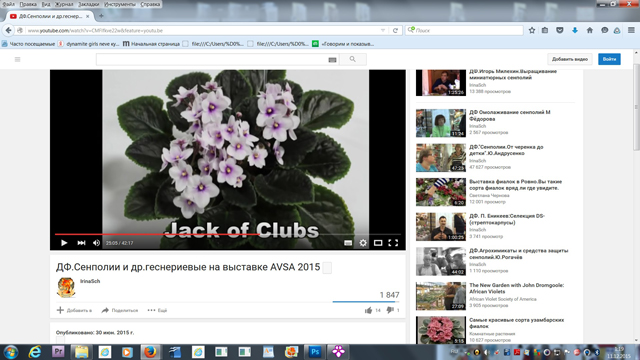Reload the page
This screenshot has height=360, width=640.
pyautogui.click(x=395, y=30)
